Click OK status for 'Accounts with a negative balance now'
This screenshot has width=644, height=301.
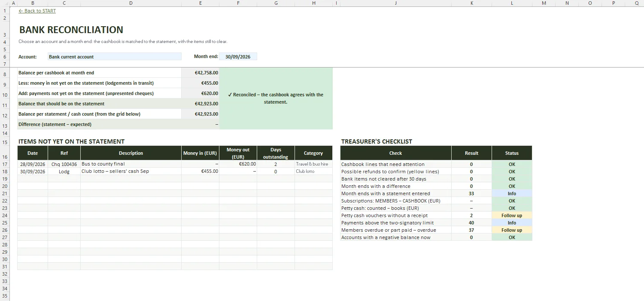512,237
